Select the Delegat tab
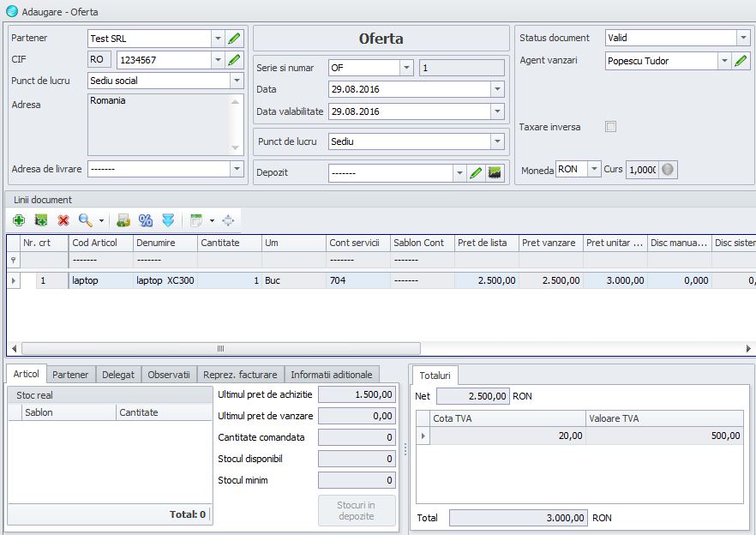Screen dimensions: 756x535 click(x=118, y=375)
